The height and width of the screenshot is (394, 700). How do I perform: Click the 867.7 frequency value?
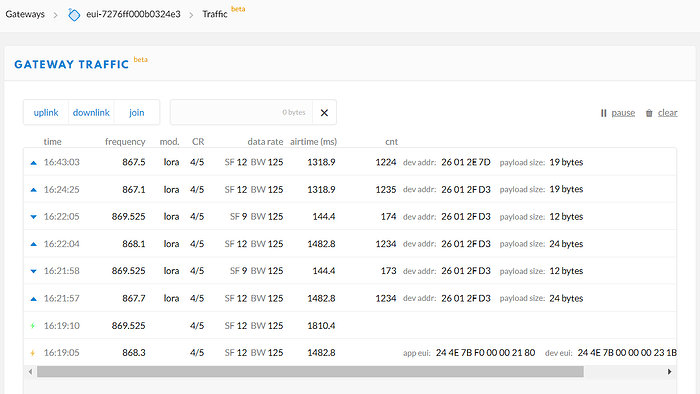pos(134,298)
